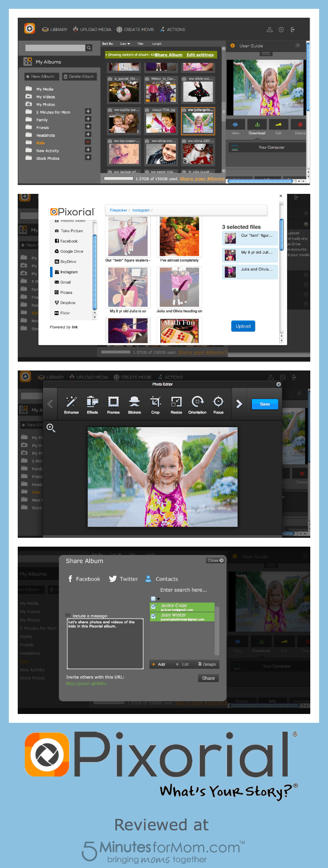Expand the 5 Minutes For Mom album plus
This screenshot has width=328, height=868.
click(x=88, y=112)
